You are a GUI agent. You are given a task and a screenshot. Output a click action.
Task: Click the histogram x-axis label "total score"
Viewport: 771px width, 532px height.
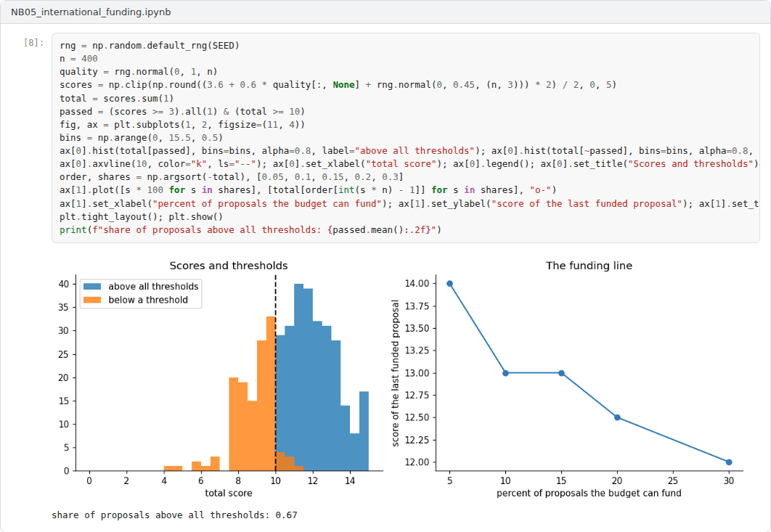coord(229,493)
